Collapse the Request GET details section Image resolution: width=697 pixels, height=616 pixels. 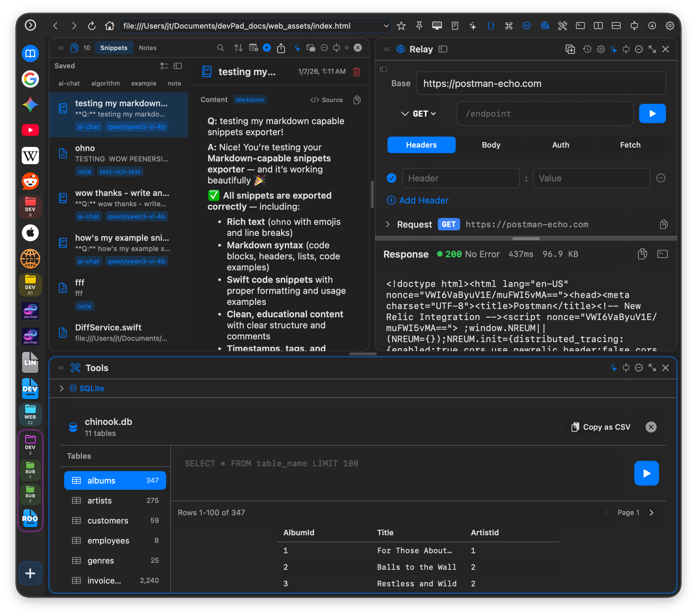click(388, 224)
